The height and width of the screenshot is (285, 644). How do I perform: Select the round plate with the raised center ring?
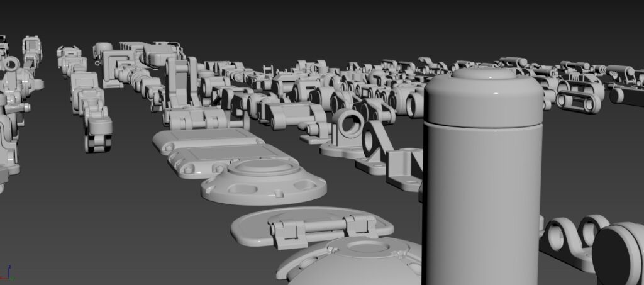point(264,182)
